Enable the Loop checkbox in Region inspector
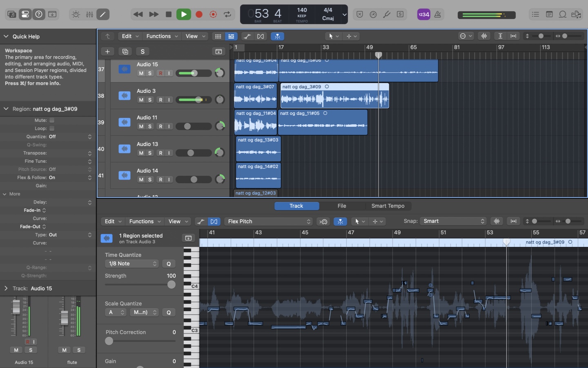The image size is (588, 368). click(x=52, y=128)
